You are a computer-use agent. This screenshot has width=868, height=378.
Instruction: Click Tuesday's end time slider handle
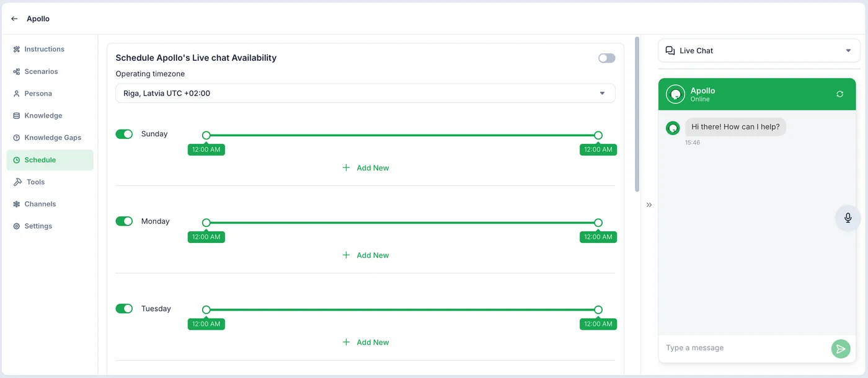598,310
